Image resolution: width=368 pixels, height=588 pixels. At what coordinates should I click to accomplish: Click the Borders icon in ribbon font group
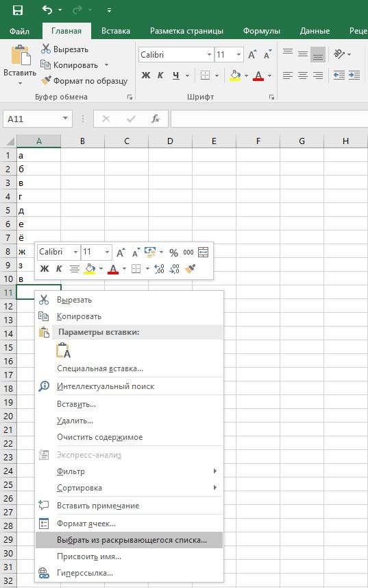205,75
